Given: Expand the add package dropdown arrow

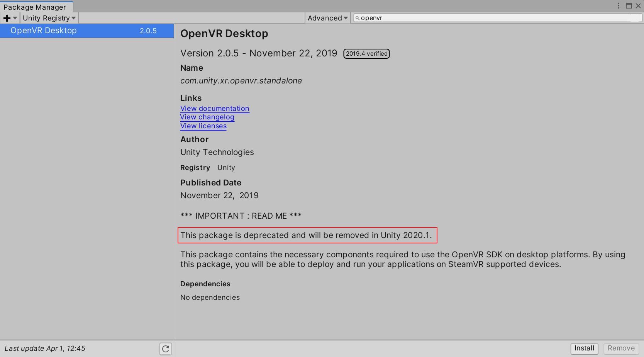Looking at the screenshot, I should [15, 18].
